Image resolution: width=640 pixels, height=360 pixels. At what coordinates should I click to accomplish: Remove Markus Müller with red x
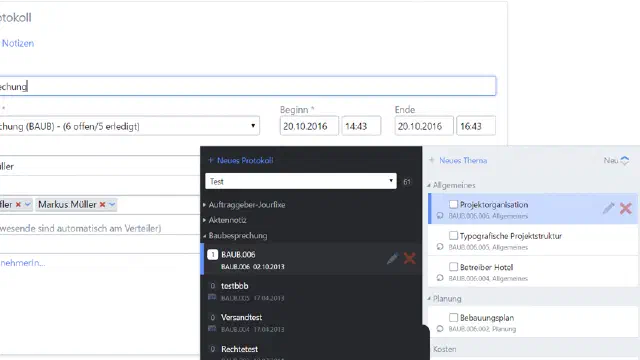(102, 204)
